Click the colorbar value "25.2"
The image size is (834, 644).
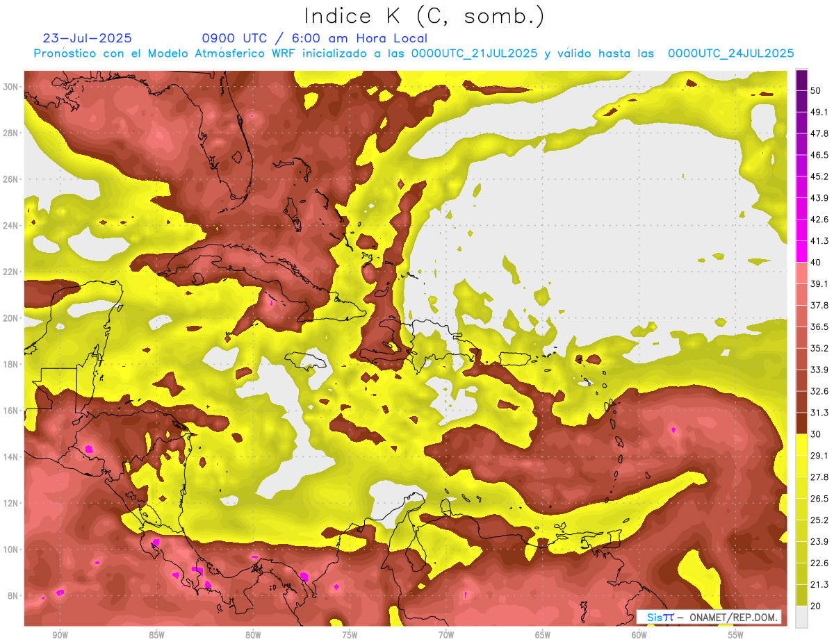pos(819,520)
